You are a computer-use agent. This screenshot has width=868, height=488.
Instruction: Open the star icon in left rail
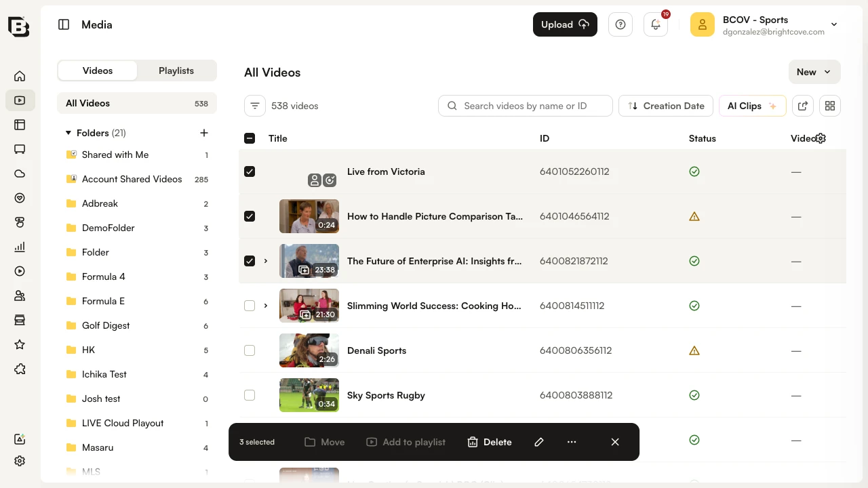point(20,344)
